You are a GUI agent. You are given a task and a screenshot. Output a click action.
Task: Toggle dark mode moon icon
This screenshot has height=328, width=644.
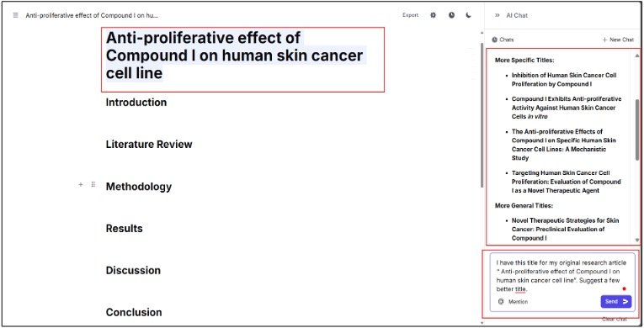pyautogui.click(x=469, y=15)
